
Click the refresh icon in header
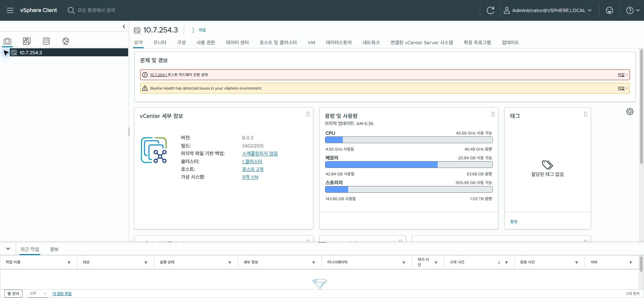tap(490, 10)
